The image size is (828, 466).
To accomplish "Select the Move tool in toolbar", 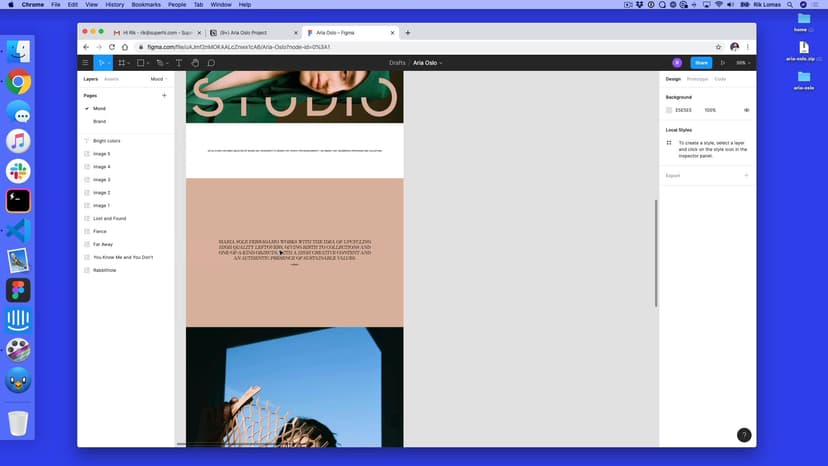I will pyautogui.click(x=101, y=63).
